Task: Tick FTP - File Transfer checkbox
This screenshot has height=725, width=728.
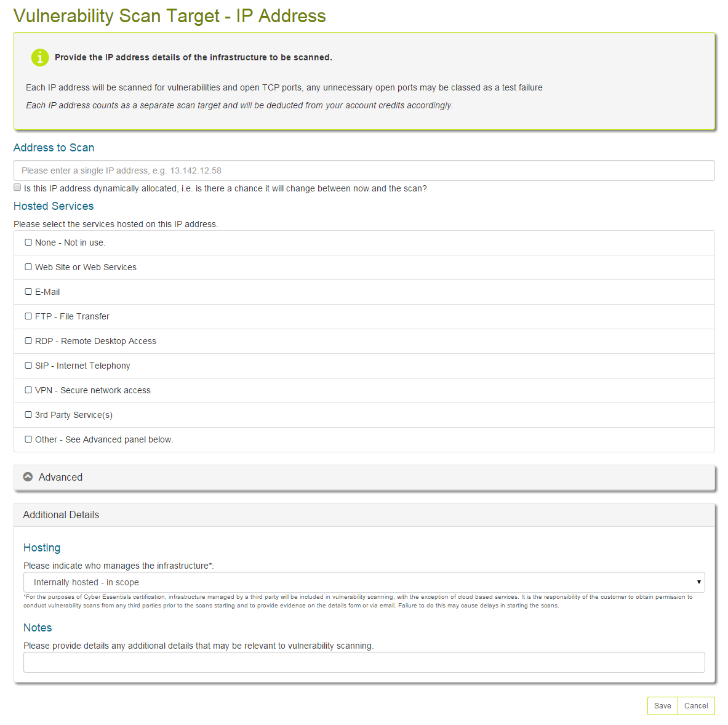Action: point(28,316)
